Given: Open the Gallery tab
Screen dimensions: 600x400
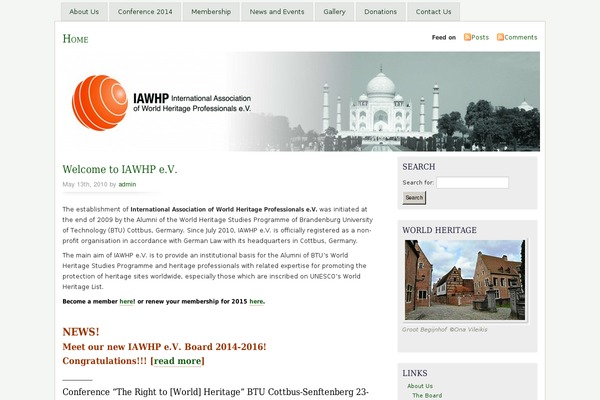Looking at the screenshot, I should coord(334,12).
